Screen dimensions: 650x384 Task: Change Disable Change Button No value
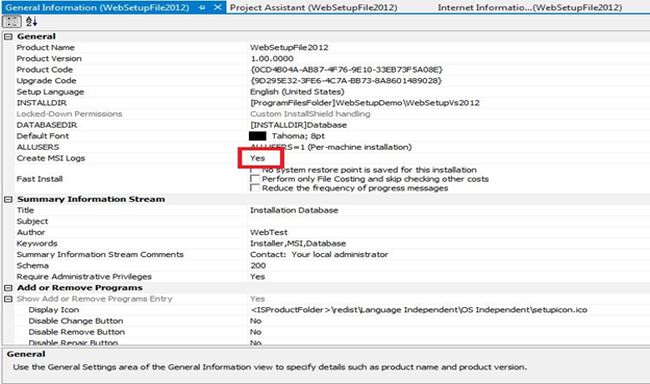click(256, 321)
